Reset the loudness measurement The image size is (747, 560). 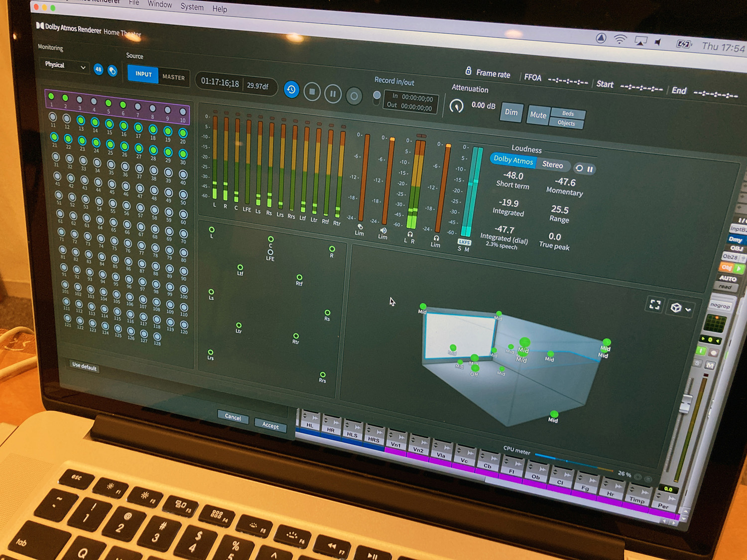[579, 168]
